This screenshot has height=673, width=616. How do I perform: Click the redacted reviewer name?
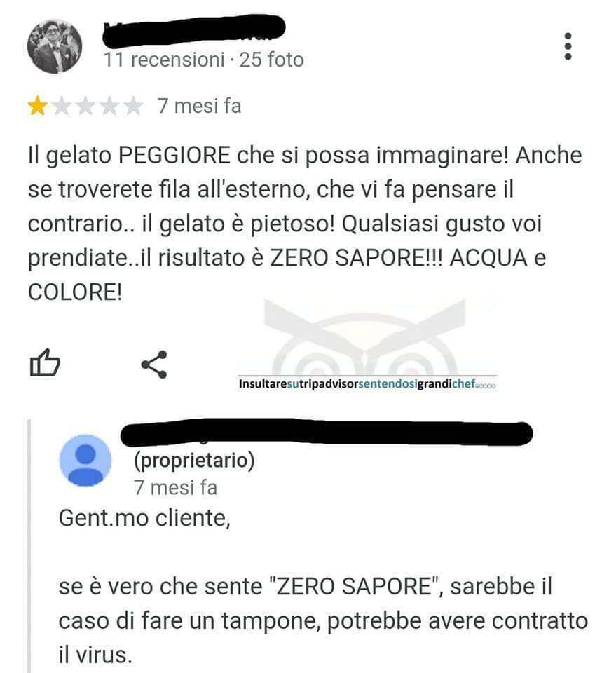[x=194, y=29]
